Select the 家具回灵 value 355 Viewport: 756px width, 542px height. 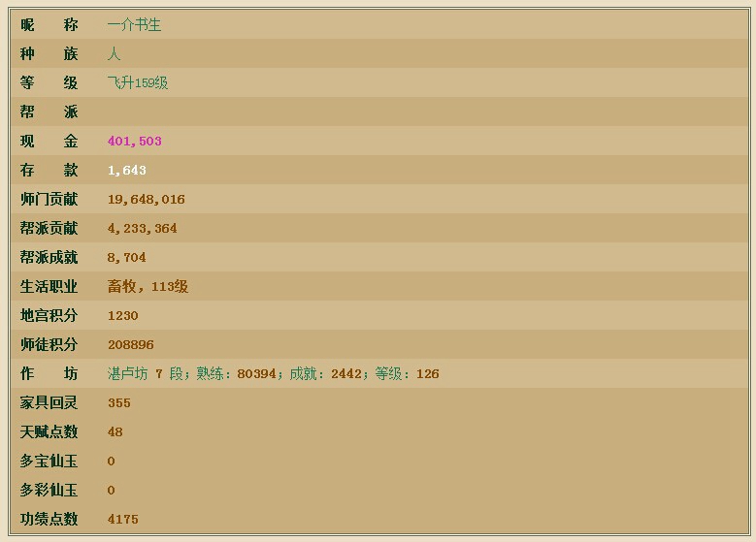(118, 403)
